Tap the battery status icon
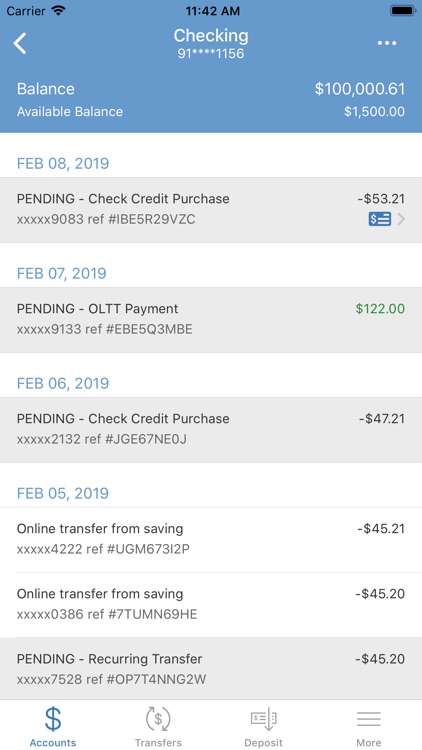Image resolution: width=422 pixels, height=750 pixels. click(x=403, y=11)
